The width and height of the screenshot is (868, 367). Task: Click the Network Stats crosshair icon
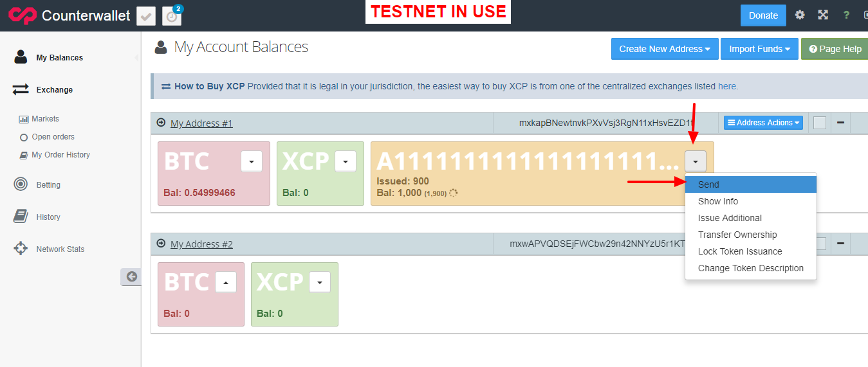(x=21, y=249)
